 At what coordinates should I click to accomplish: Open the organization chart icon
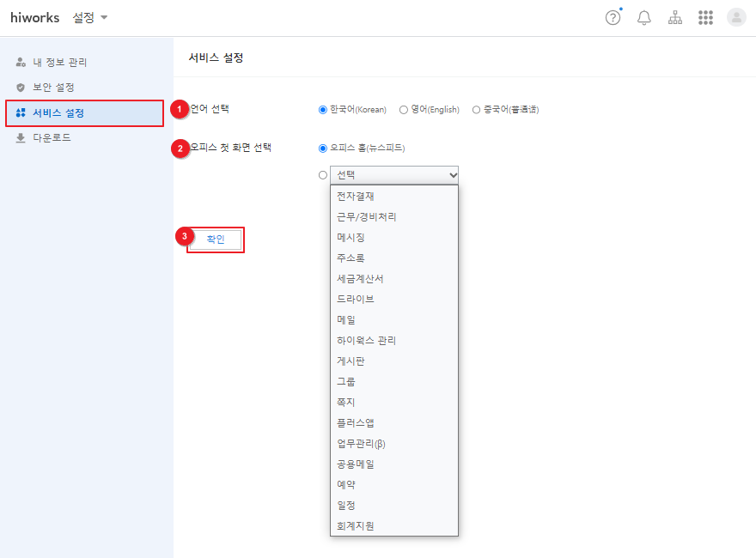[x=675, y=18]
